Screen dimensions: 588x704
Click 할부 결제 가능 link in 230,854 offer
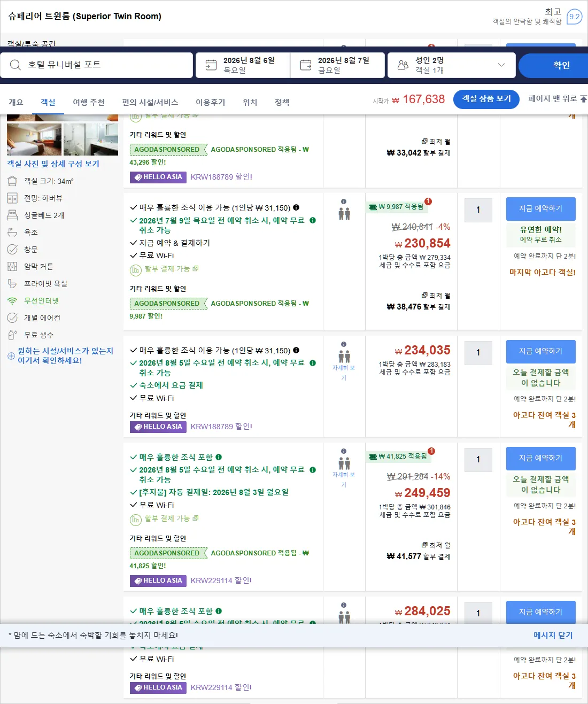(171, 269)
